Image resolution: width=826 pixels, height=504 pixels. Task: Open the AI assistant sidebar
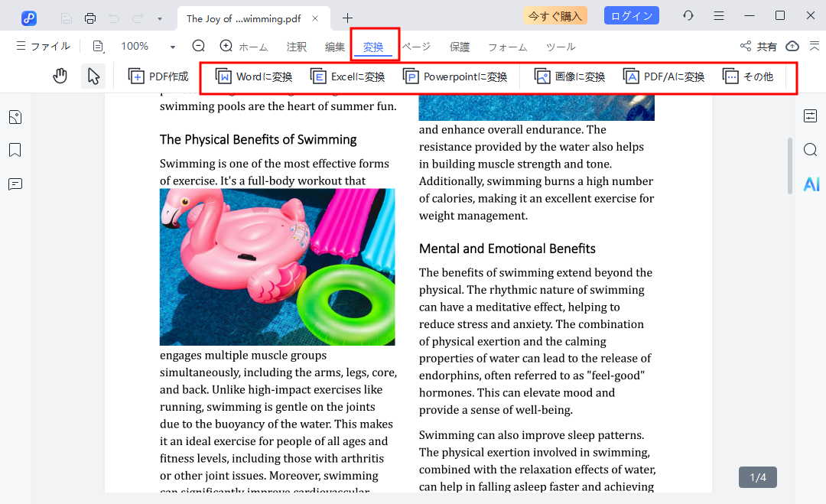click(811, 184)
